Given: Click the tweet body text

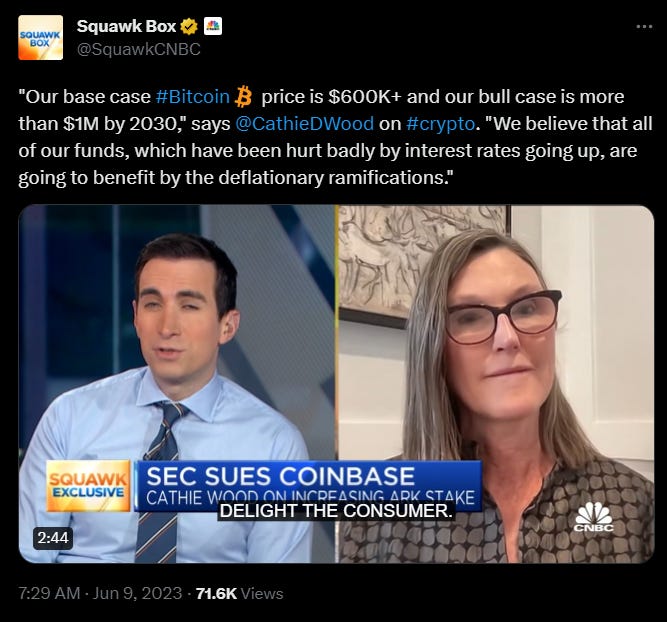Looking at the screenshot, I should (x=335, y=137).
